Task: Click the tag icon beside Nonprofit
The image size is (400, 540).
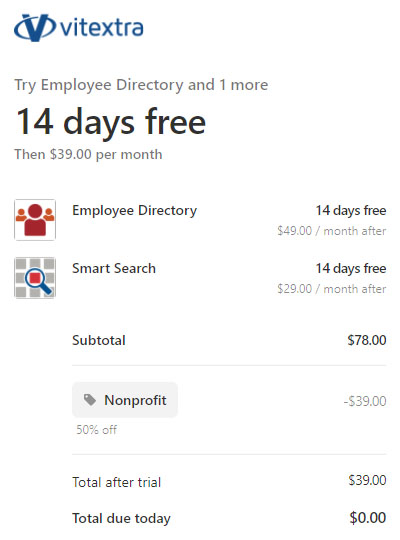Action: point(90,400)
